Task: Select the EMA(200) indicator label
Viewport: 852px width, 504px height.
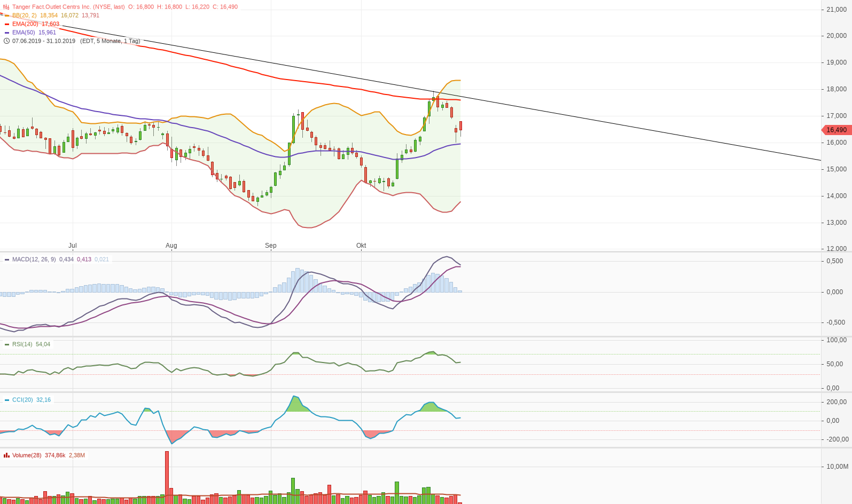Action: (26, 24)
